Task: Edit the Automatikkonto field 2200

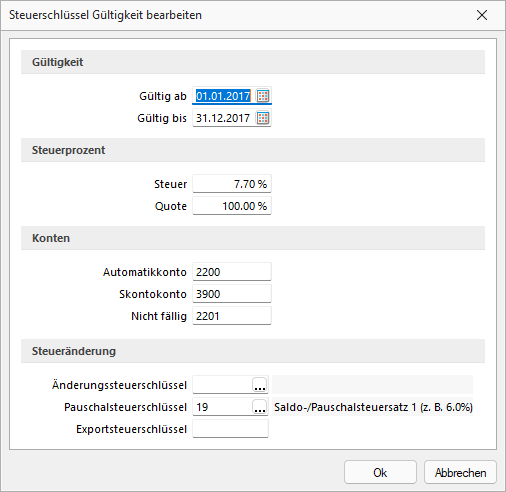Action: click(x=232, y=272)
